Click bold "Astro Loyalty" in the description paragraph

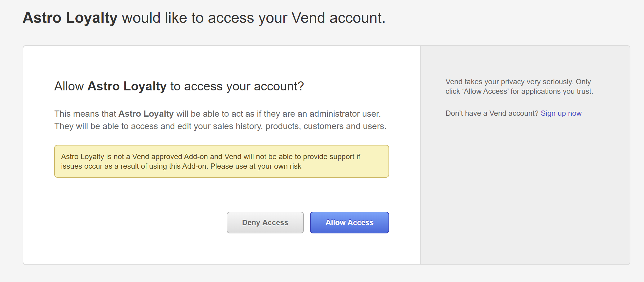[146, 114]
